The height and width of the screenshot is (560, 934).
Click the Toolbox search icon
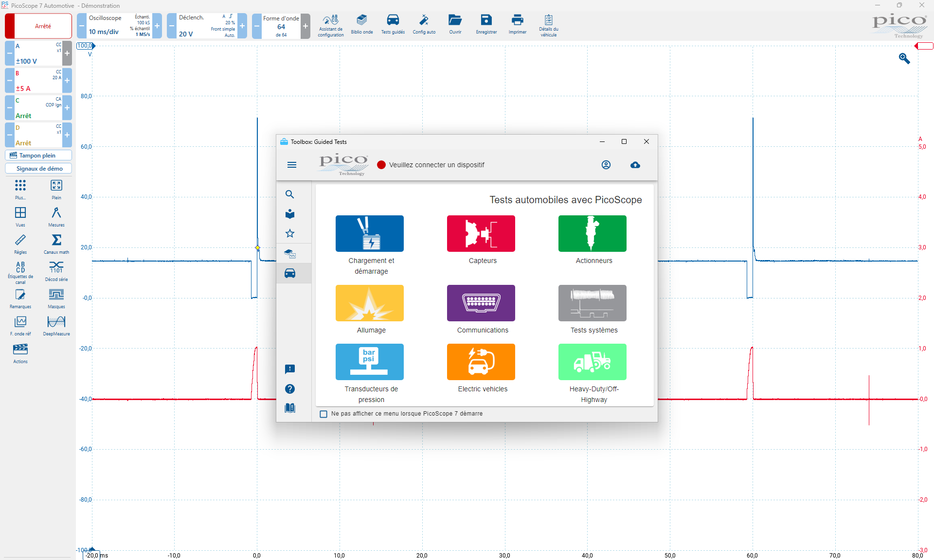click(x=290, y=194)
